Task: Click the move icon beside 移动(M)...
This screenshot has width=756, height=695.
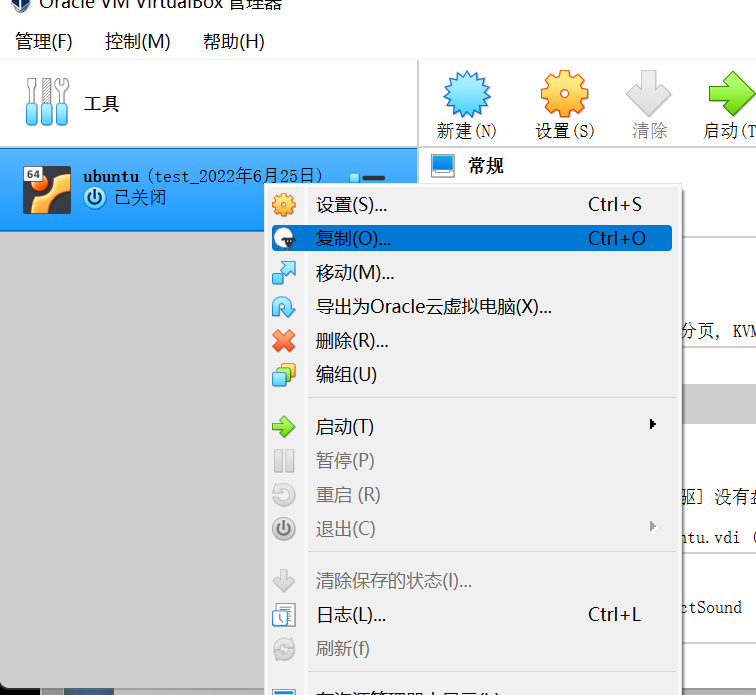Action: pos(284,273)
